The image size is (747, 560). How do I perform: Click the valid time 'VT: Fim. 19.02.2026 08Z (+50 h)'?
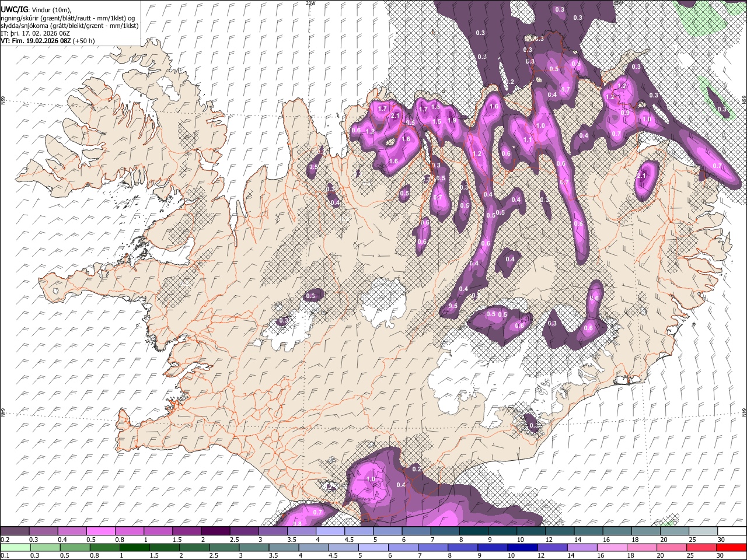coord(48,41)
